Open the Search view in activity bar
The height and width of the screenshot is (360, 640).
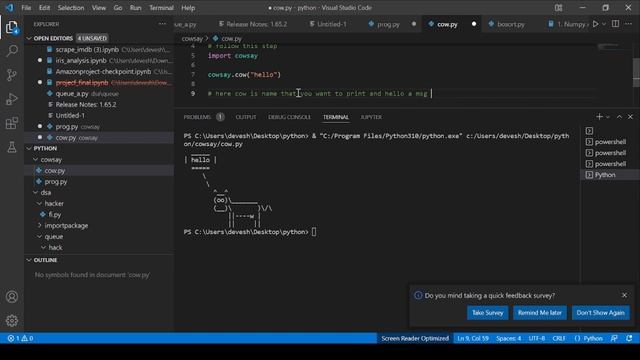12,51
